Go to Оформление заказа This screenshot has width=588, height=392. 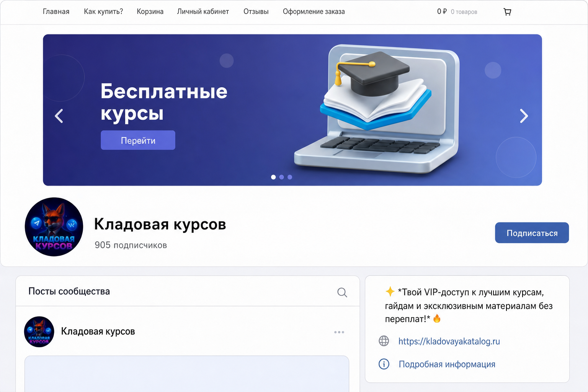[x=314, y=11]
